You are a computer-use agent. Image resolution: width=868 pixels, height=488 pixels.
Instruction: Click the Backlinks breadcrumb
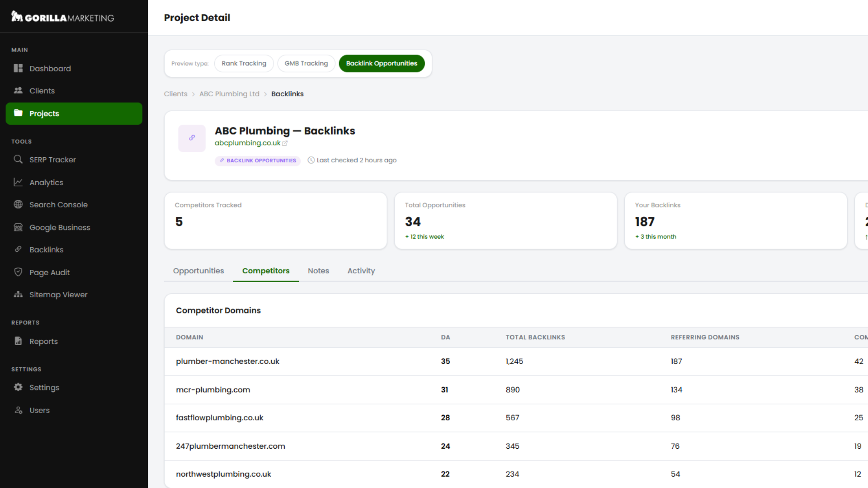coord(288,94)
